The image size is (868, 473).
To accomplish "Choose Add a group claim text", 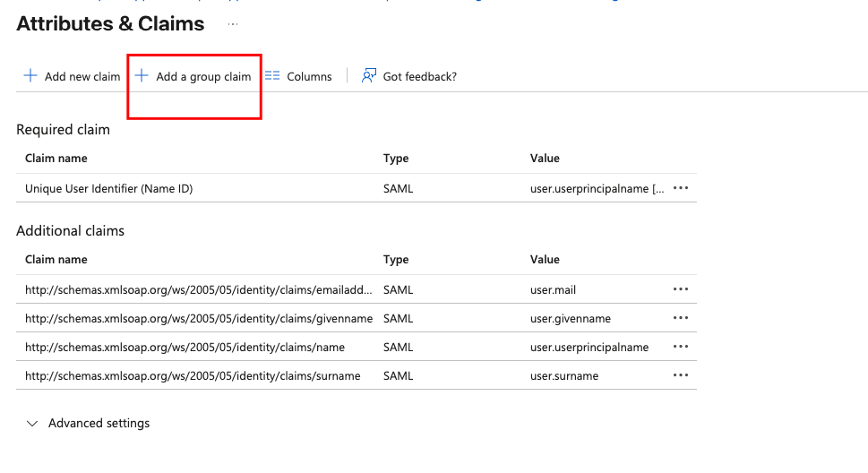I will coord(203,77).
